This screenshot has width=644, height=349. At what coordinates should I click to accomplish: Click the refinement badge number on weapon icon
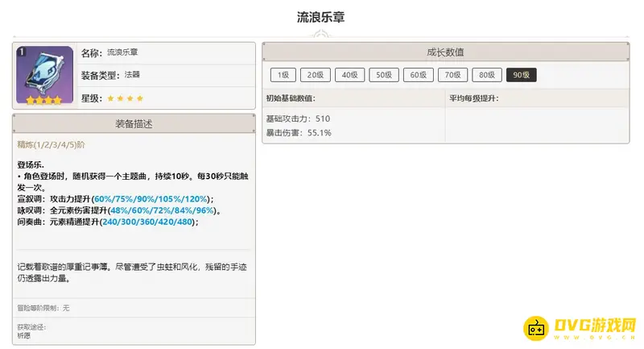coord(22,52)
